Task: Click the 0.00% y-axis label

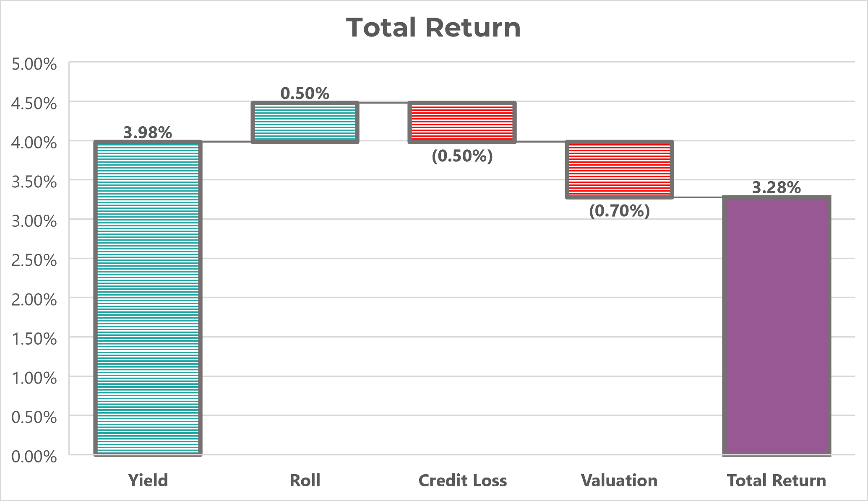Action: coord(34,456)
